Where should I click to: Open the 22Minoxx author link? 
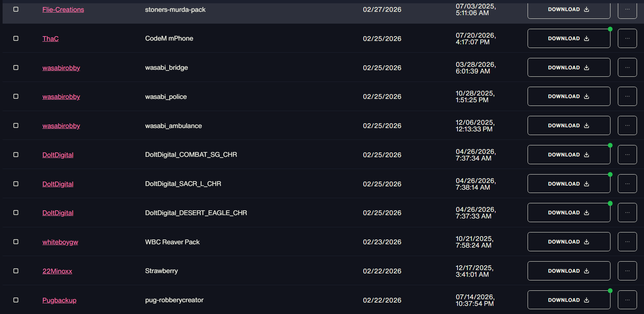pos(57,271)
